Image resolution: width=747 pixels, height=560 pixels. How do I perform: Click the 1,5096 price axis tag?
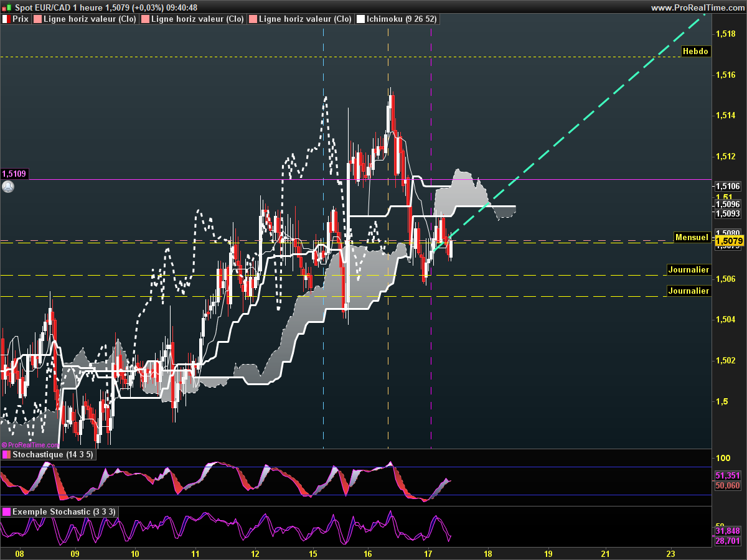728,203
